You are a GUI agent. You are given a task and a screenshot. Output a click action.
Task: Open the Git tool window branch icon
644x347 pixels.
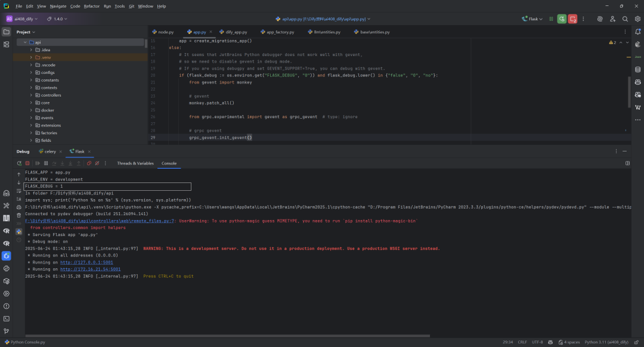point(6,331)
